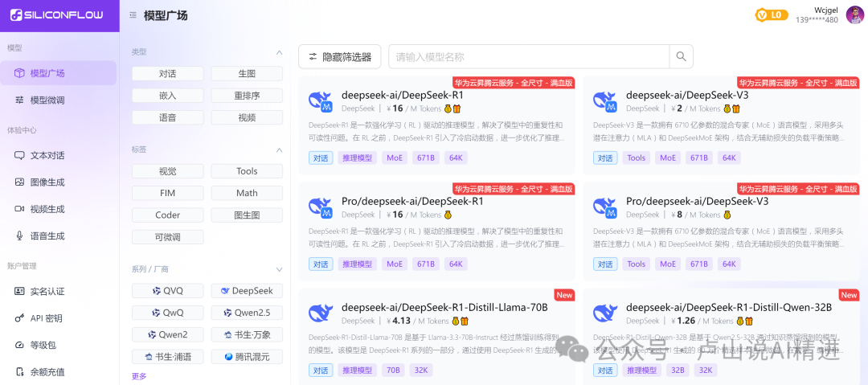Viewport: 868px width, 385px height.
Task: Click the API 密钥 key icon
Action: (x=19, y=318)
